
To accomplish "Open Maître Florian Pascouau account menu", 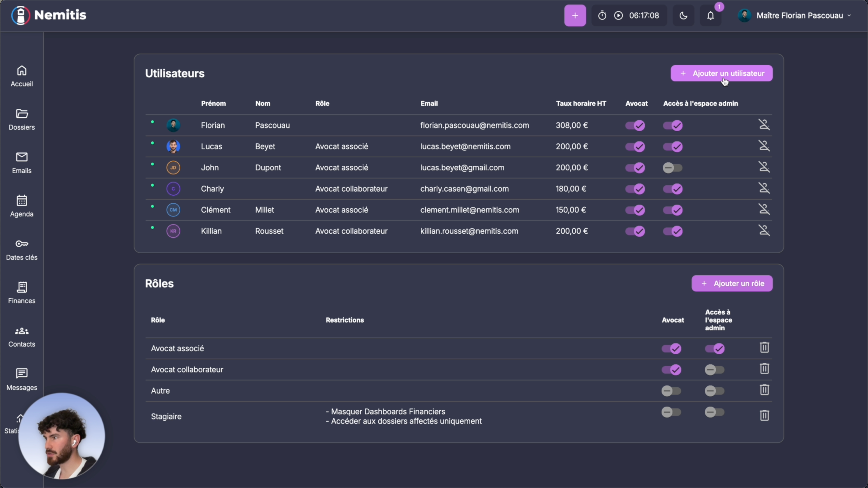I will (x=795, y=16).
